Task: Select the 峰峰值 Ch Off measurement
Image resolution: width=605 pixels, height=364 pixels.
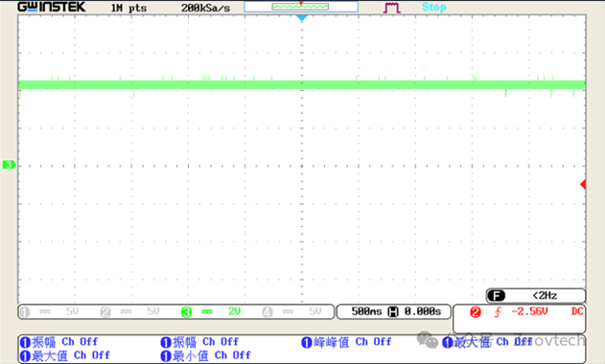Action: (346, 342)
